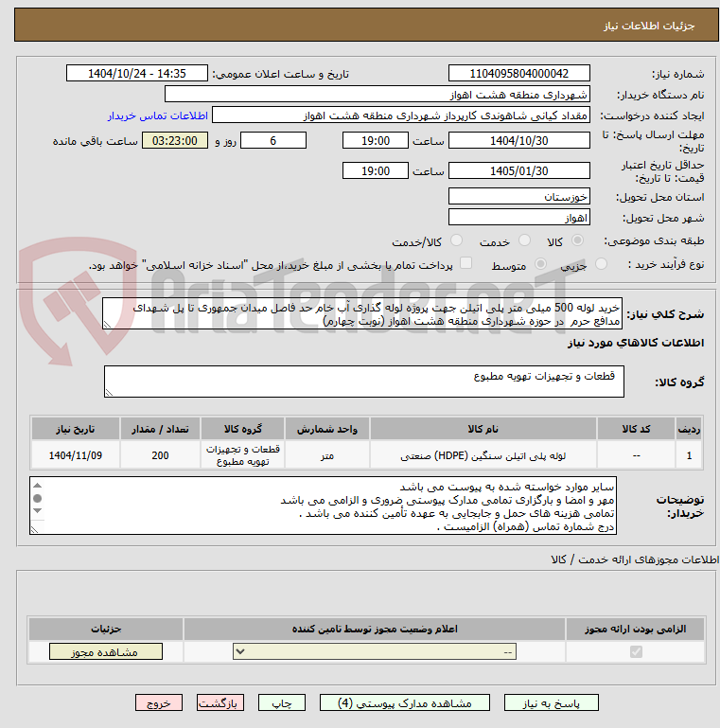Click the گروه کالا text area

tap(363, 382)
